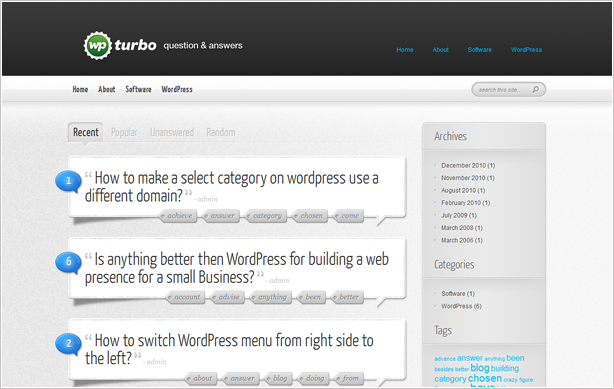The image size is (614, 389).
Task: Open the March 2006 archive
Action: pyautogui.click(x=462, y=240)
